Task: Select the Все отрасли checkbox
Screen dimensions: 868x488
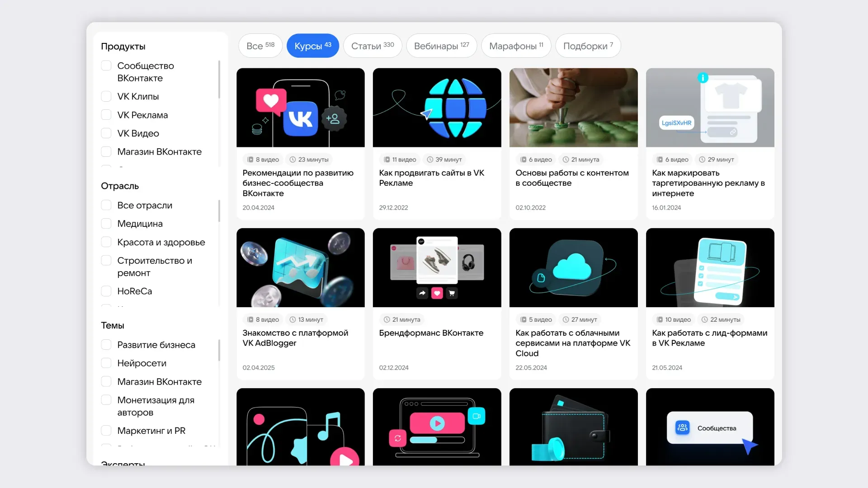Action: point(106,205)
